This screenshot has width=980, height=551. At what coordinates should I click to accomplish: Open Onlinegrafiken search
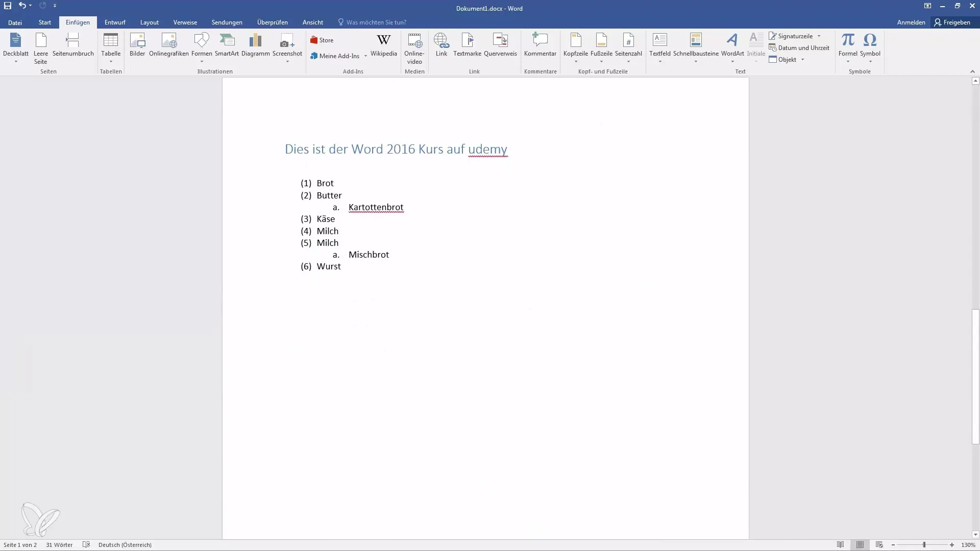(169, 45)
